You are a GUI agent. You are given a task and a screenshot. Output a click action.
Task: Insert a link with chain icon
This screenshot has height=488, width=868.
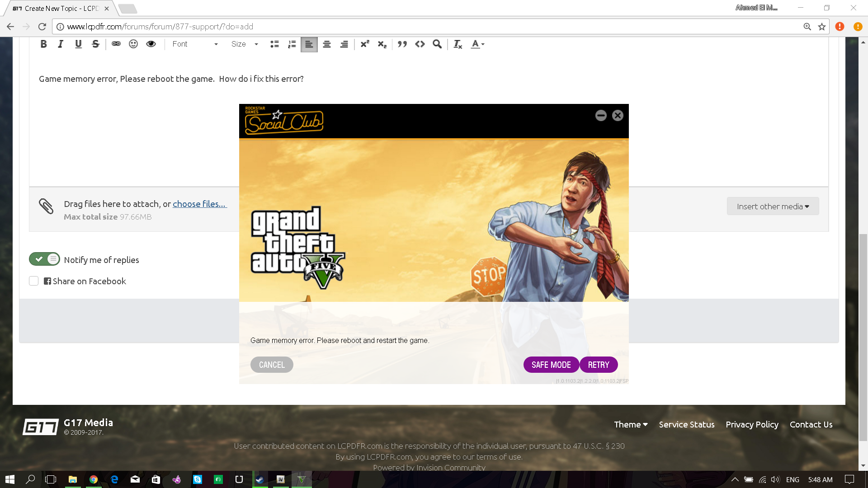coord(116,44)
